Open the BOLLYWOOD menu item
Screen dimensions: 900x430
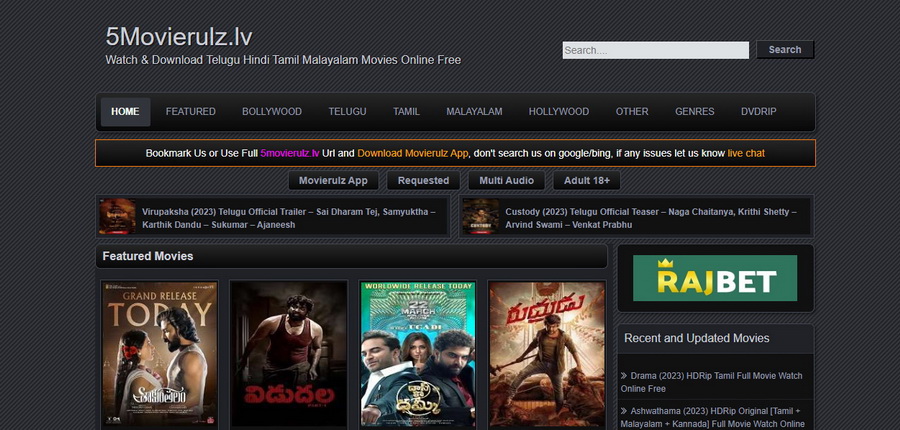click(271, 111)
